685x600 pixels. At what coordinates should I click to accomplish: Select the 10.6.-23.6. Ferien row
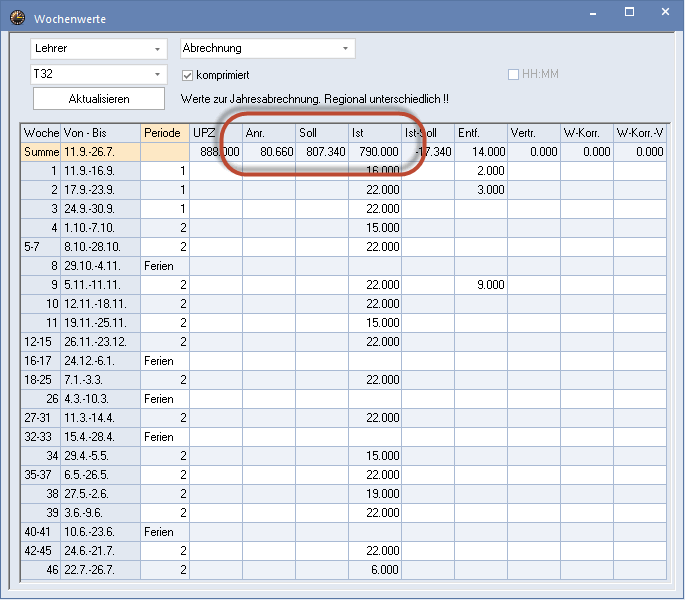tap(343, 532)
